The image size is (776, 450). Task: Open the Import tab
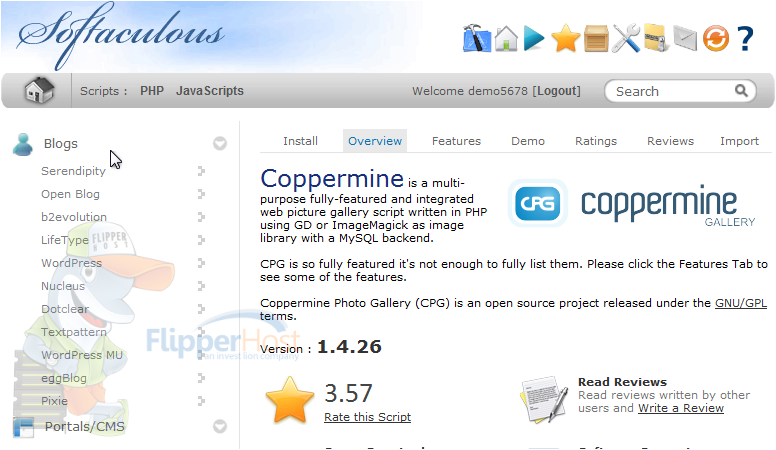tap(739, 141)
